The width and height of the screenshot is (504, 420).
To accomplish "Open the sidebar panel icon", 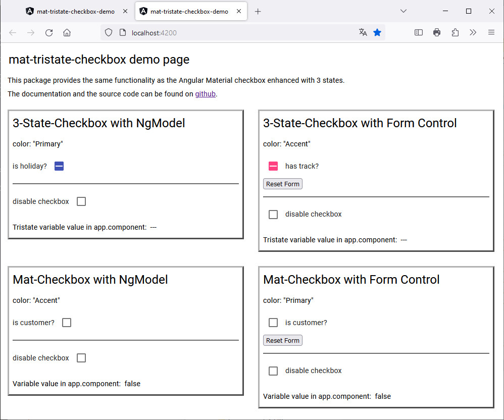I will click(x=419, y=32).
